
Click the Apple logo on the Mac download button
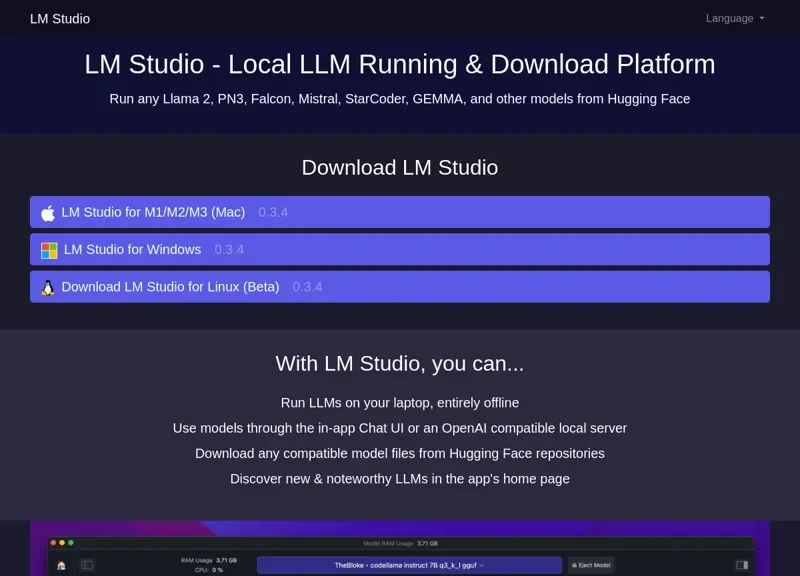coord(48,212)
